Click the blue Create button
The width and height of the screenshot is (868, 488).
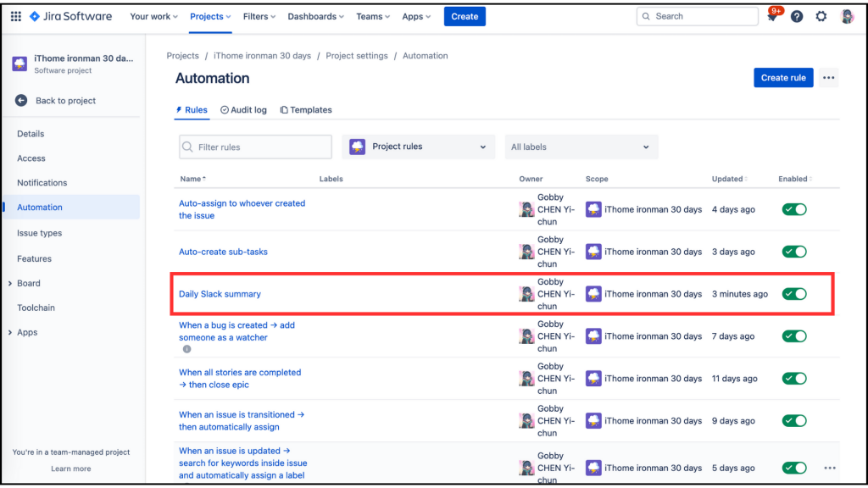pos(465,17)
